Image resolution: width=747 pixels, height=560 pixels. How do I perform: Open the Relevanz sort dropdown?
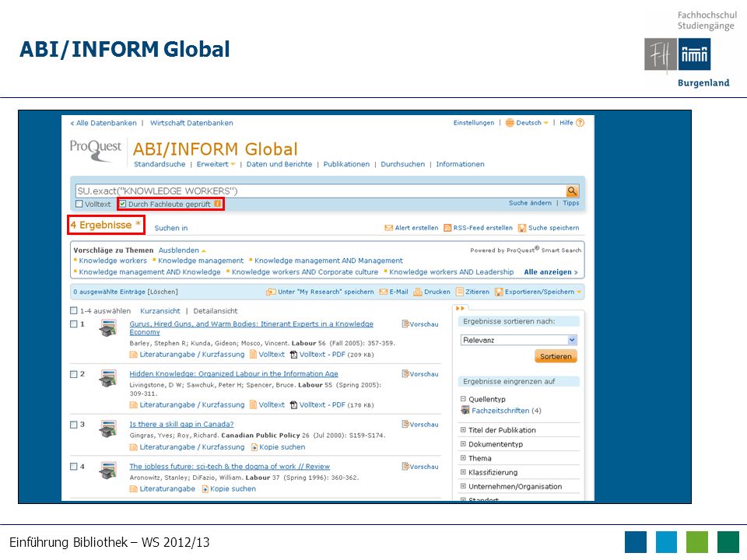click(519, 340)
